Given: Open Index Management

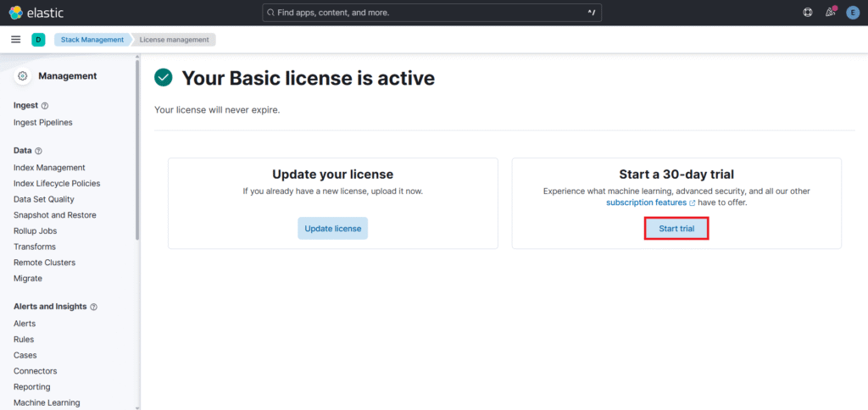Looking at the screenshot, I should [49, 167].
